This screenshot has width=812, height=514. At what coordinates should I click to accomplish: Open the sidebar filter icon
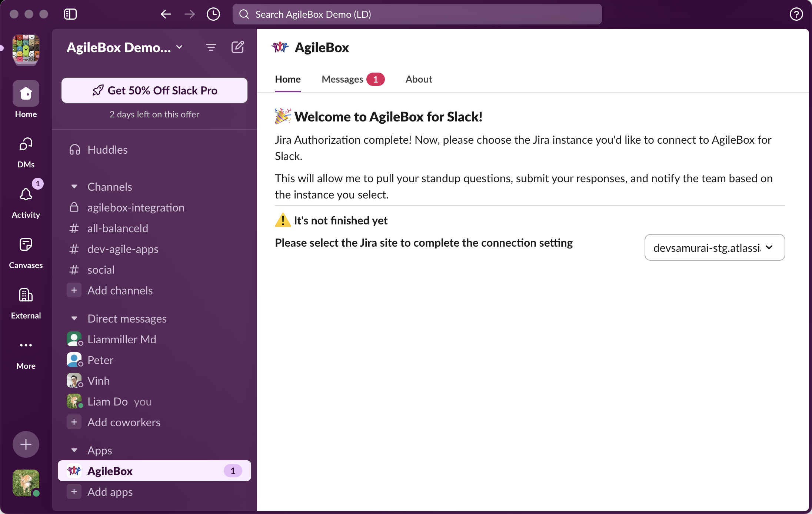(x=211, y=47)
